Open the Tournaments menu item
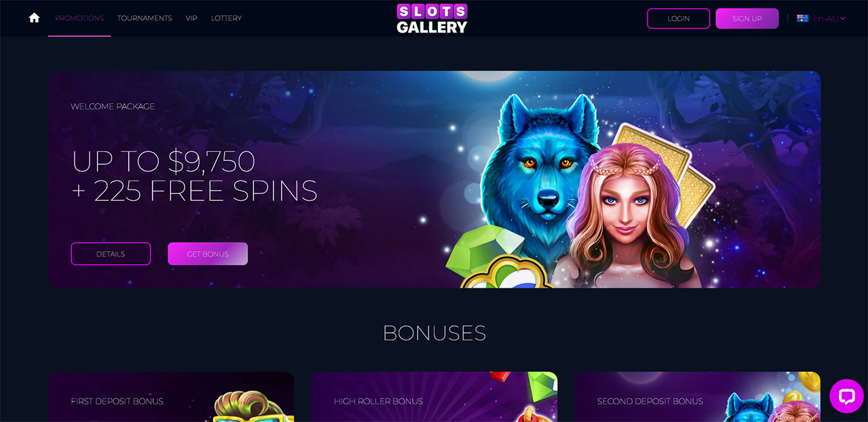Screen dimensions: 868x422 (144, 18)
